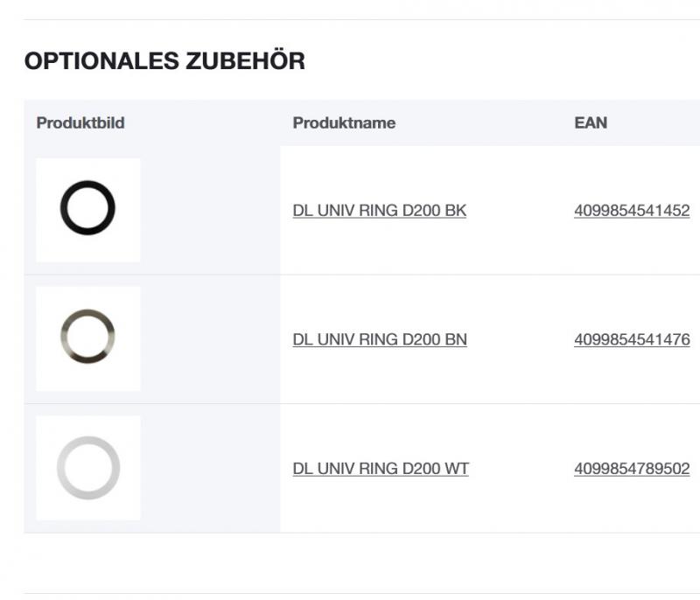Viewport: 700px width, 600px height.
Task: View the white ring product image
Action: [x=87, y=468]
